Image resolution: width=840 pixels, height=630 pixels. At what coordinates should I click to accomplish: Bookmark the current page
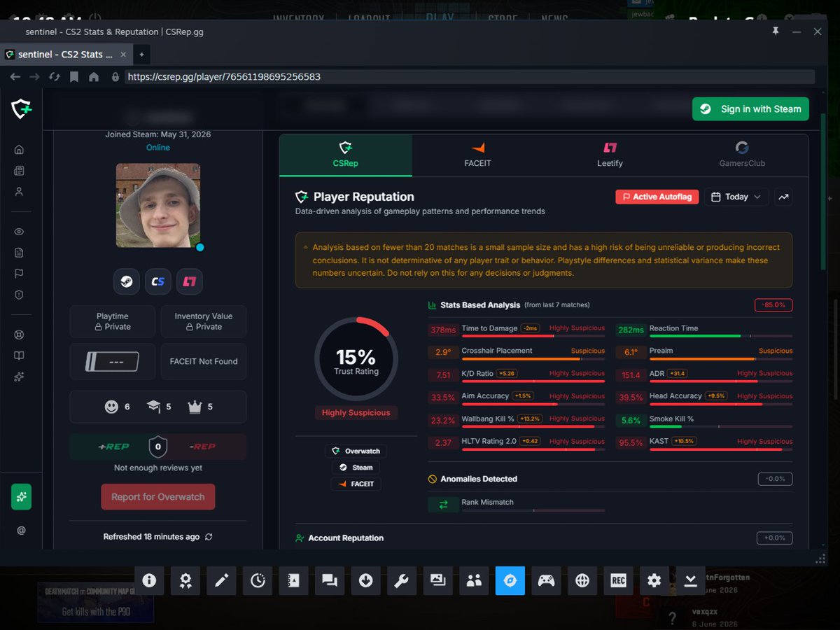tap(73, 77)
